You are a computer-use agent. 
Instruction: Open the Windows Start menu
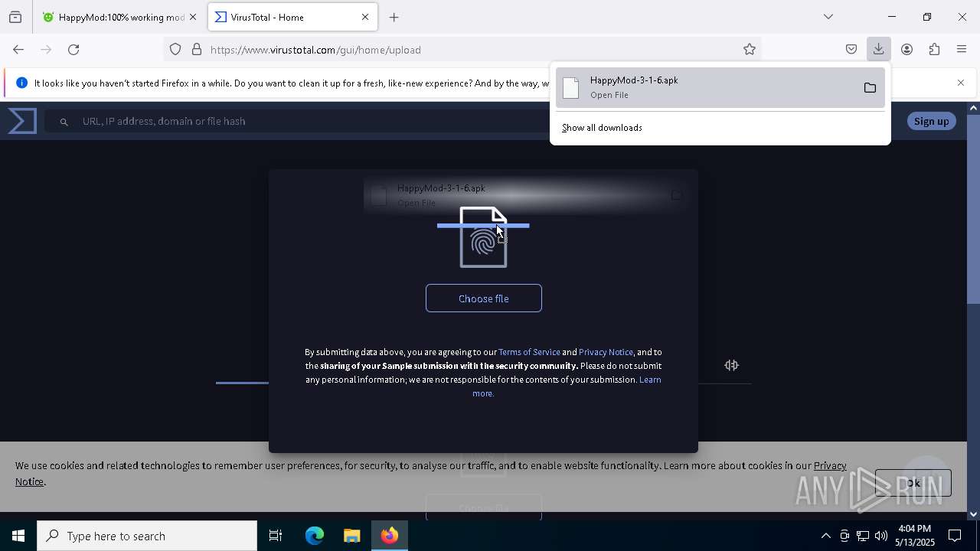18,536
